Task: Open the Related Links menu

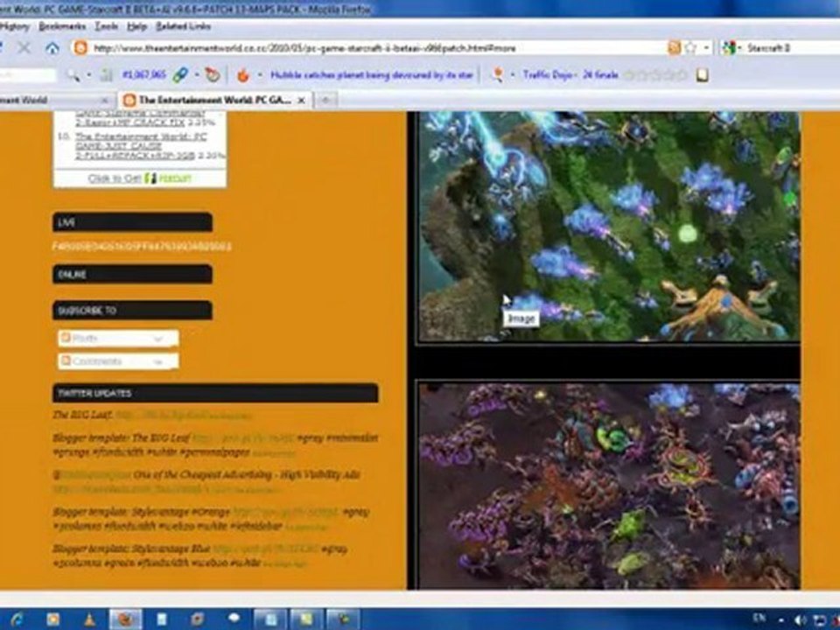Action: (183, 26)
